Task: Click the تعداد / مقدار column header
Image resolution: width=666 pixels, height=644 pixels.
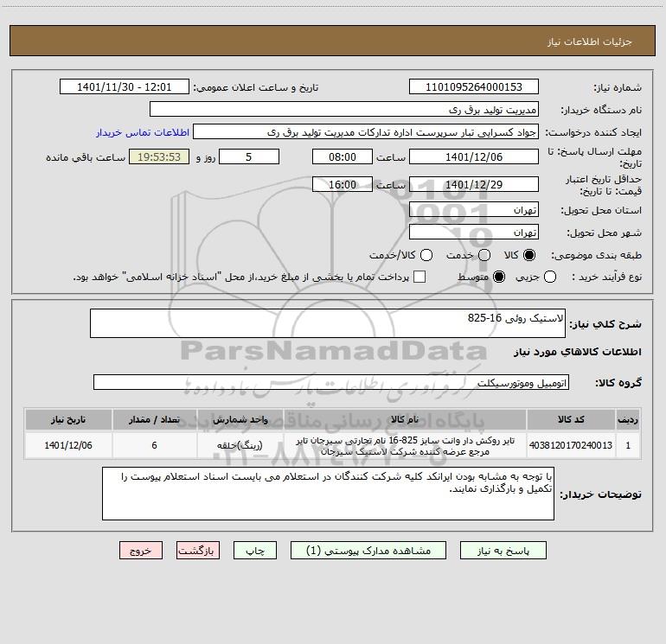Action: tap(154, 419)
